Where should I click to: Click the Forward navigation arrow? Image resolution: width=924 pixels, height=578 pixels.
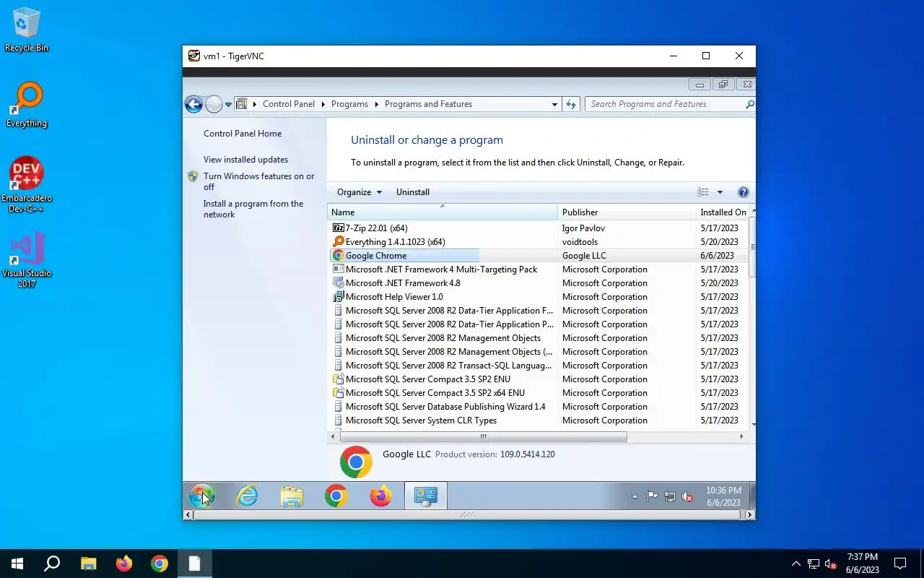point(214,104)
